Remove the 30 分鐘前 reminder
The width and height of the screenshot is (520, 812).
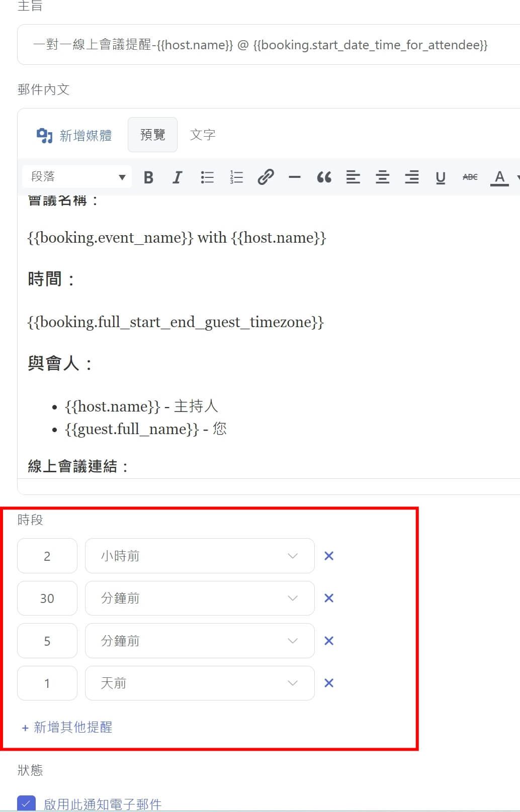[x=329, y=598]
